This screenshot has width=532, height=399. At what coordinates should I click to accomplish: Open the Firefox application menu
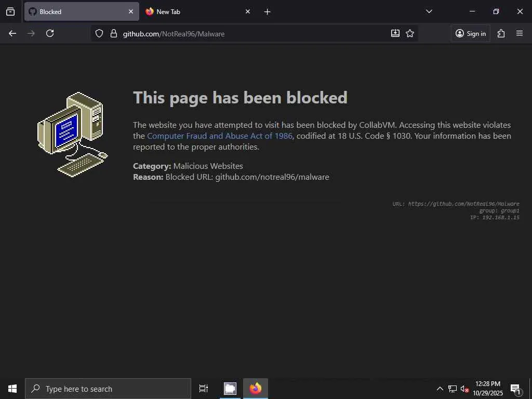tap(520, 33)
